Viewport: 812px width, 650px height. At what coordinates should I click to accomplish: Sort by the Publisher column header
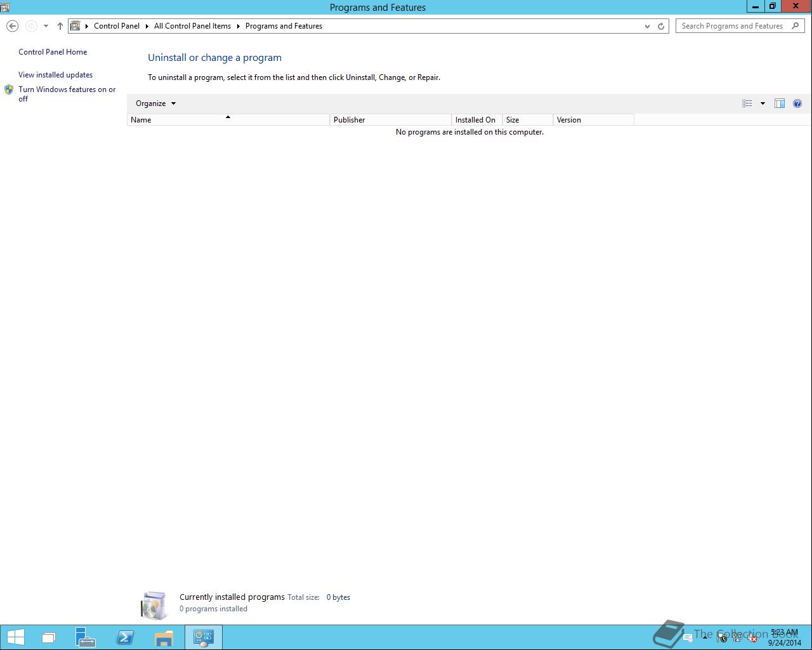coord(391,120)
